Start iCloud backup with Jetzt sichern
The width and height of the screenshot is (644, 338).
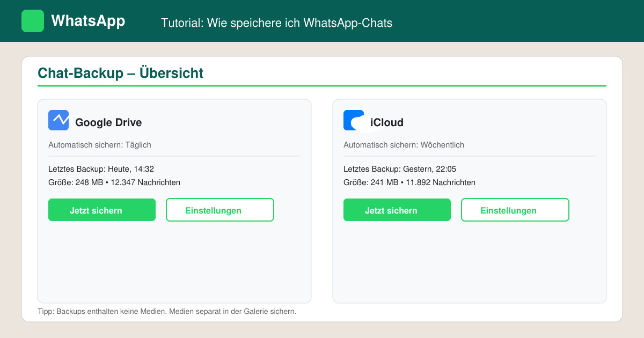[x=397, y=210]
